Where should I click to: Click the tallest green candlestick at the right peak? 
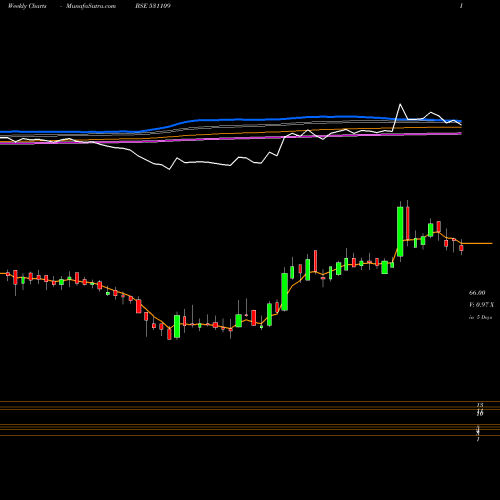(400, 231)
